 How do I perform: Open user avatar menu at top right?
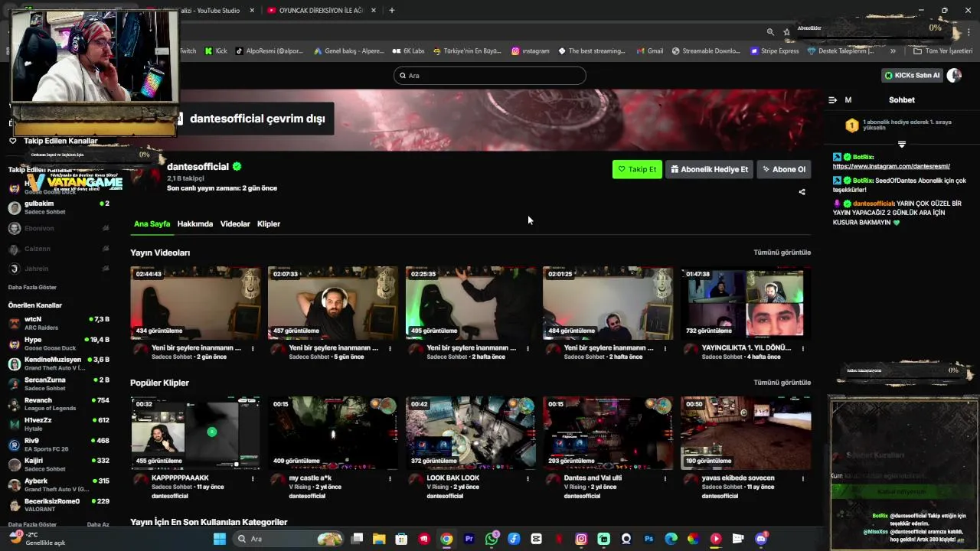pos(954,75)
